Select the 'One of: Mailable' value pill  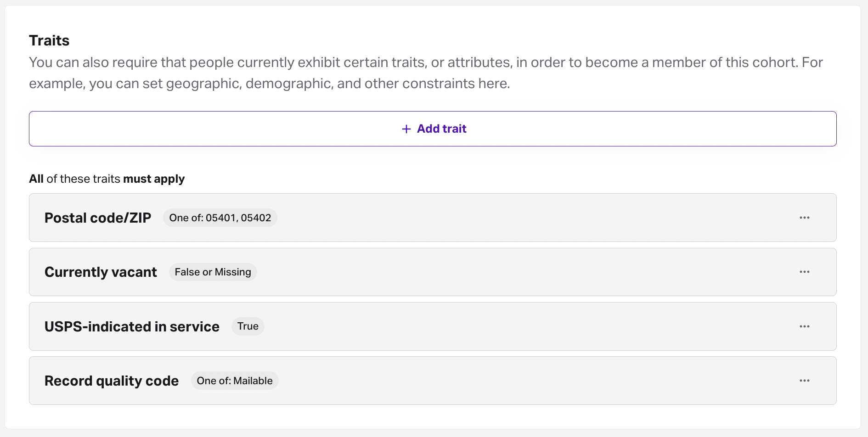tap(235, 381)
